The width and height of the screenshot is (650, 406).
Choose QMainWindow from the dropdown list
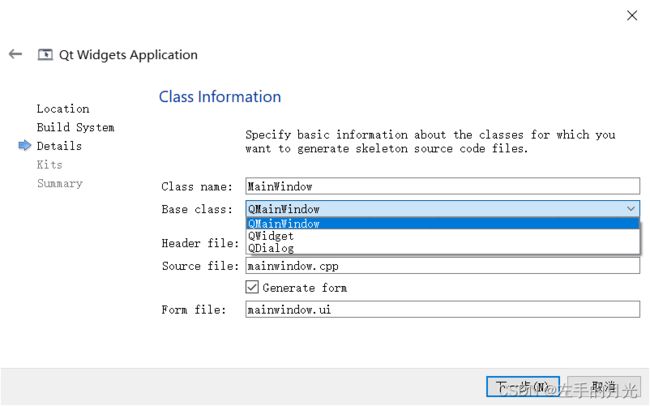tap(443, 224)
